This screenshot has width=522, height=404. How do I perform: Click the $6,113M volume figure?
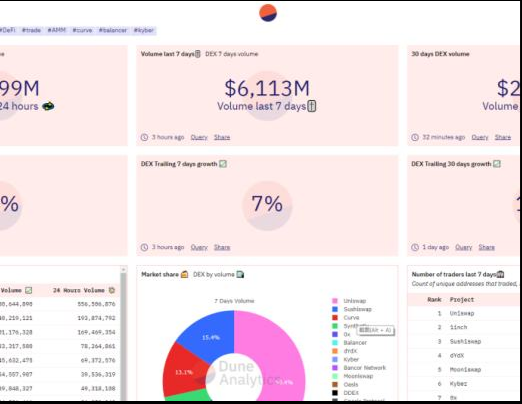point(267,89)
